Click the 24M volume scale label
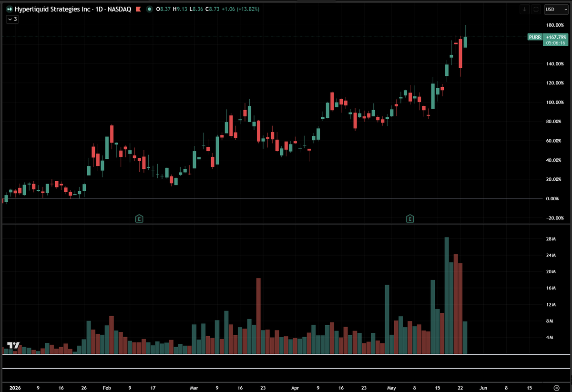This screenshot has height=392, width=572. 551,256
